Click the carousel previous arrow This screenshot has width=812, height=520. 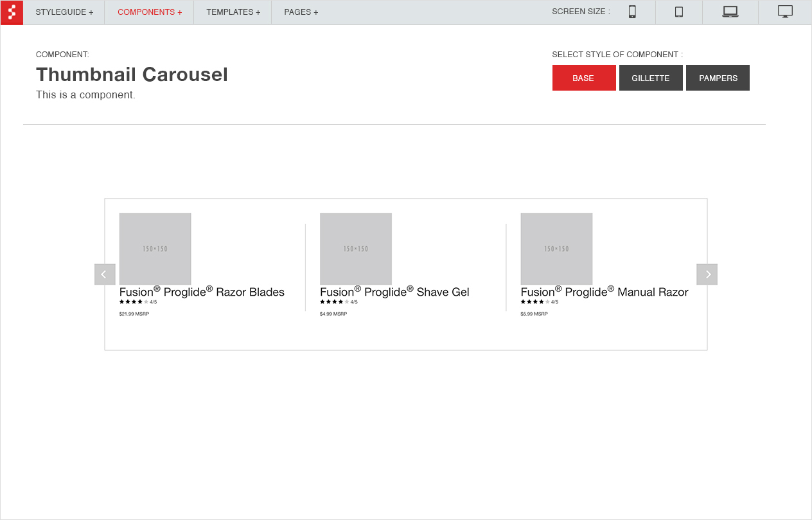(105, 274)
